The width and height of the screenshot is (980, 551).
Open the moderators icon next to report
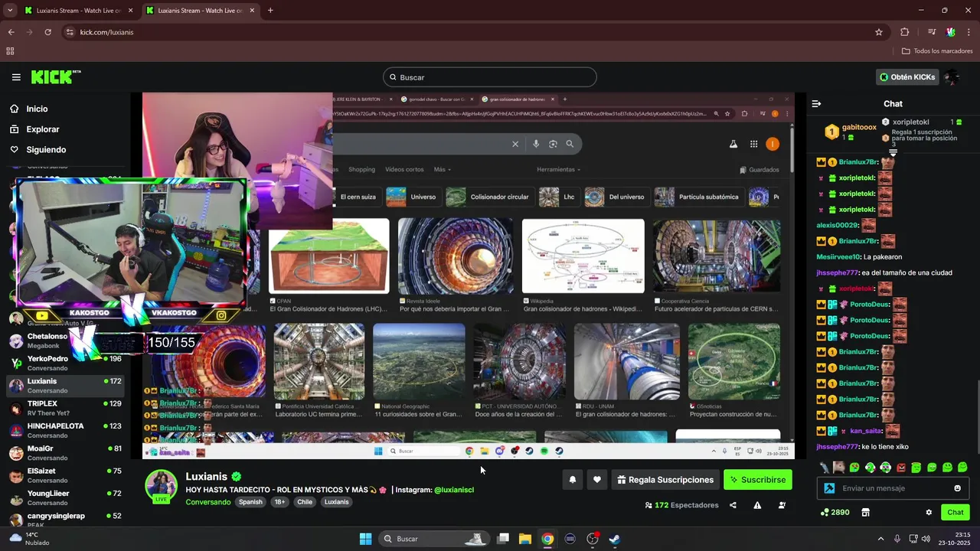pos(782,505)
